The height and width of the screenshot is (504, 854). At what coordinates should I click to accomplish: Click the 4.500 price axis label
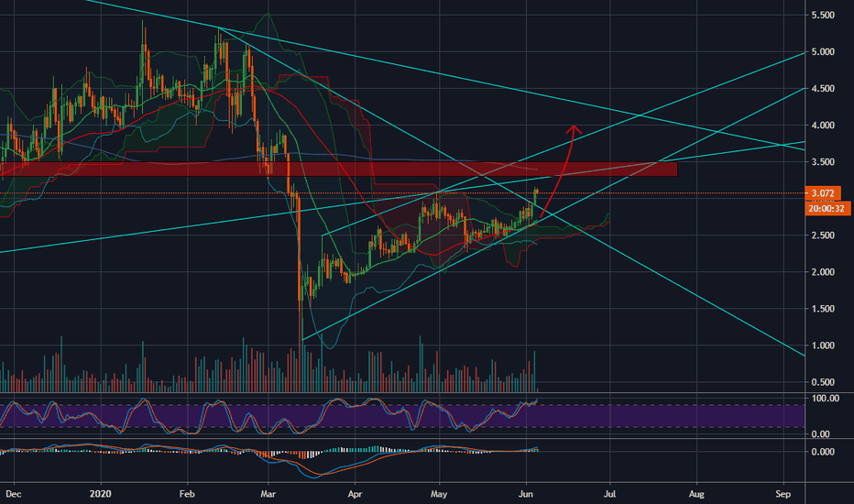click(823, 89)
